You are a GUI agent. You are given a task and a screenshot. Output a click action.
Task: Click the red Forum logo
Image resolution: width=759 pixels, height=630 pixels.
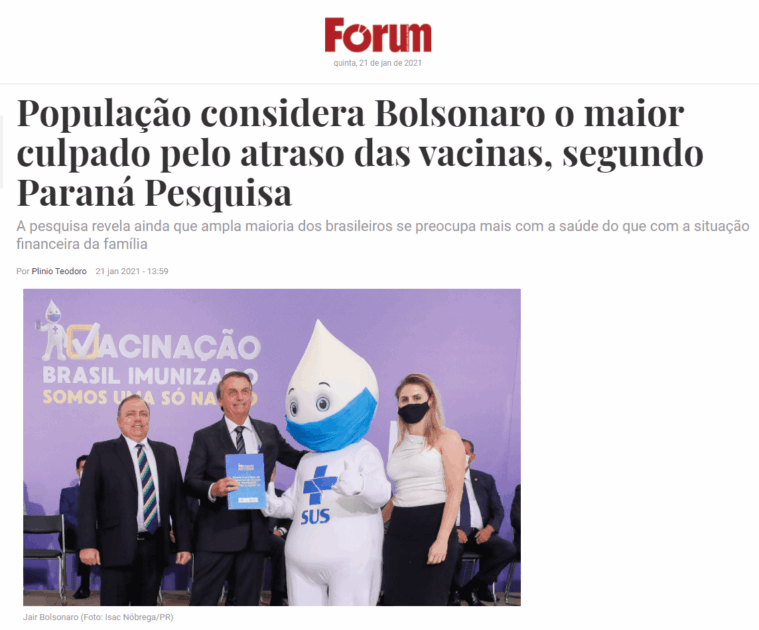(378, 35)
